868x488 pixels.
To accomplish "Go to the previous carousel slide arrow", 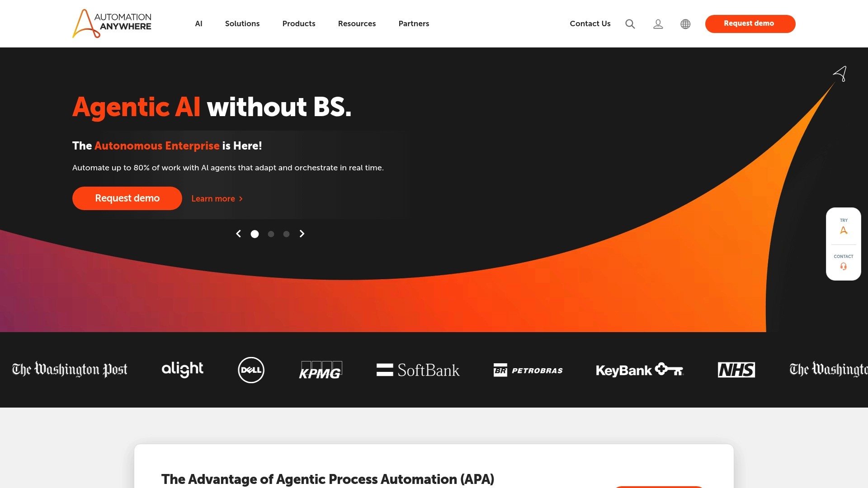I will pyautogui.click(x=238, y=234).
